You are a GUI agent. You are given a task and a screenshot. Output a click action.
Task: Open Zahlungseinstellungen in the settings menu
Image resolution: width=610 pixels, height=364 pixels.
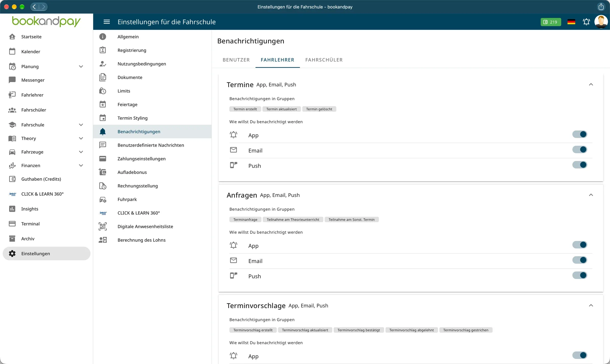click(x=152, y=159)
